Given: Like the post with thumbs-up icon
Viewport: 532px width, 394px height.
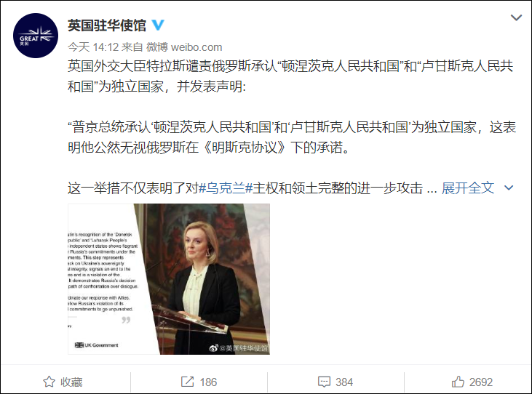Looking at the screenshot, I should pyautogui.click(x=458, y=382).
